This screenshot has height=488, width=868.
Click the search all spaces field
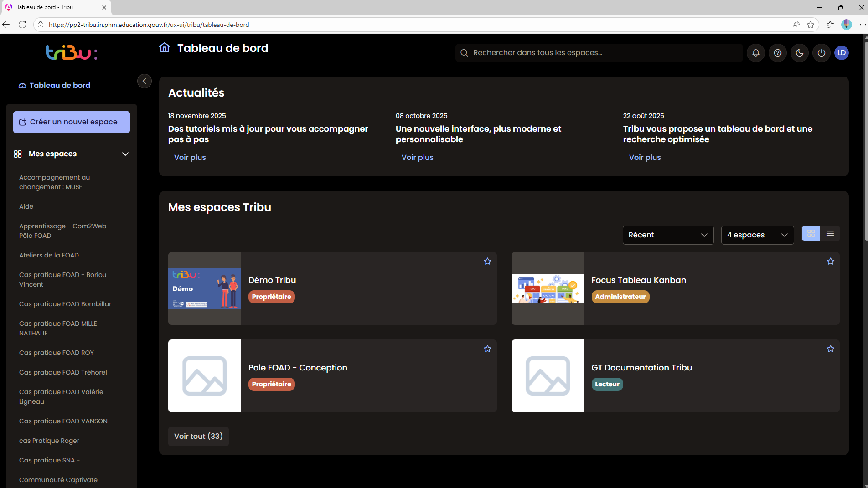coord(599,53)
